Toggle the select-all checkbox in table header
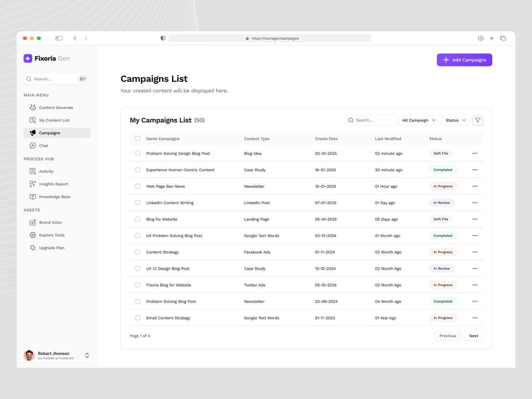The width and height of the screenshot is (532, 399). (x=138, y=139)
